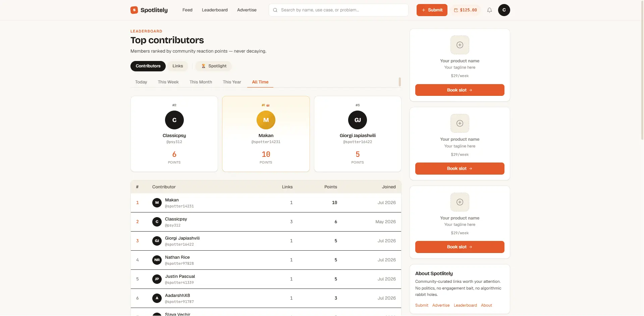Open Nathan Rice in the table
The height and width of the screenshot is (316, 644).
177,257
